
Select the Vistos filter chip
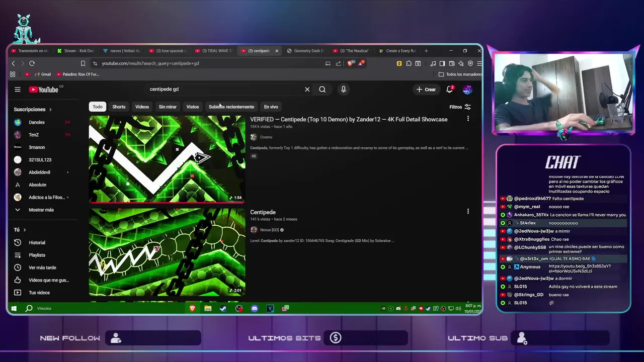click(193, 107)
